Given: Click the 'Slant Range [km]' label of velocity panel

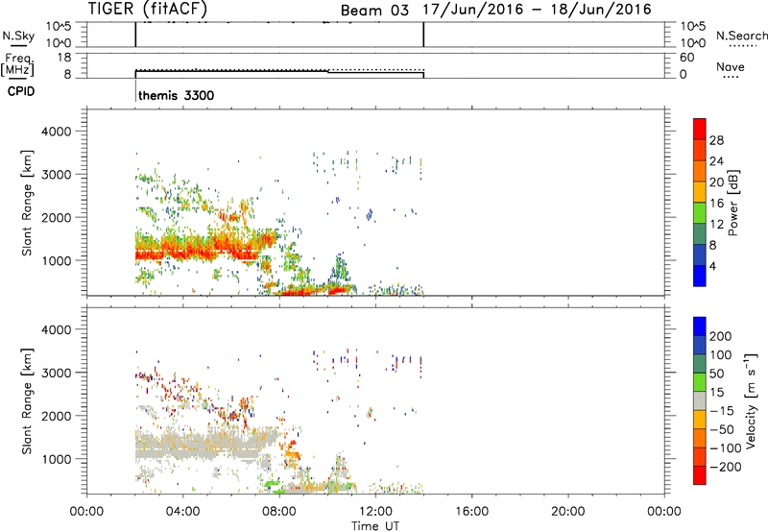Looking at the screenshot, I should tap(27, 401).
